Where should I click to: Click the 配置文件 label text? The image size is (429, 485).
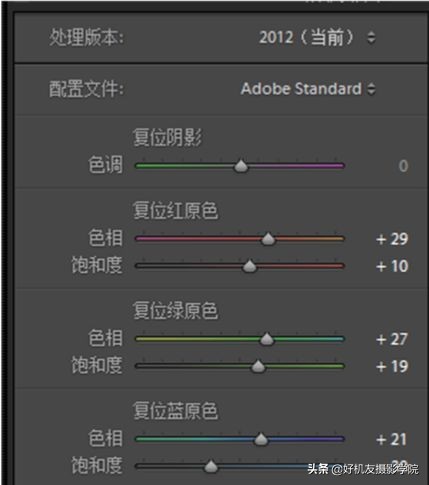86,89
